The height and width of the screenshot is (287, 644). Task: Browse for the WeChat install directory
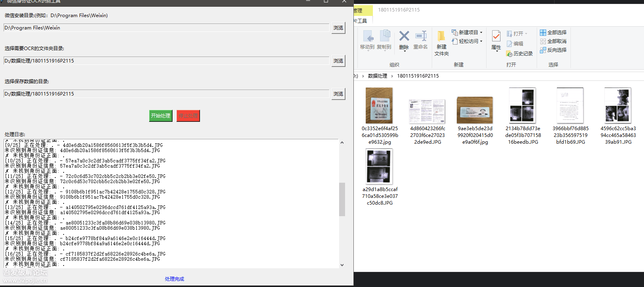pyautogui.click(x=338, y=28)
